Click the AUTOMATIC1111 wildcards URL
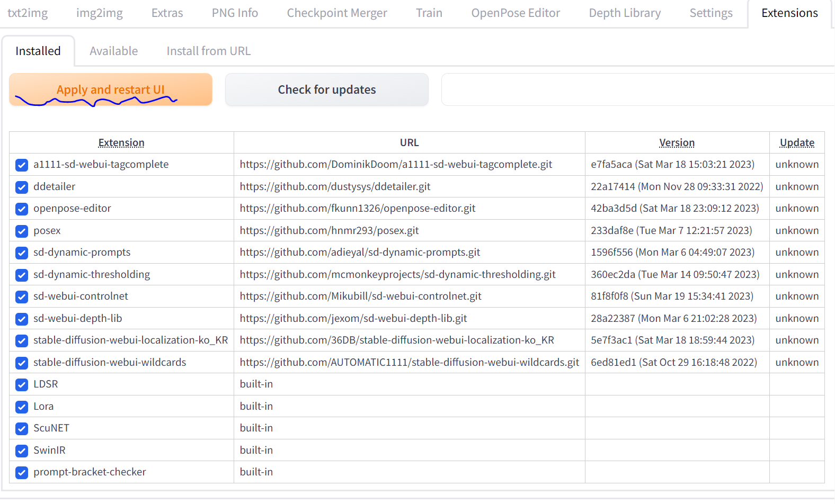835x504 pixels. 409,363
